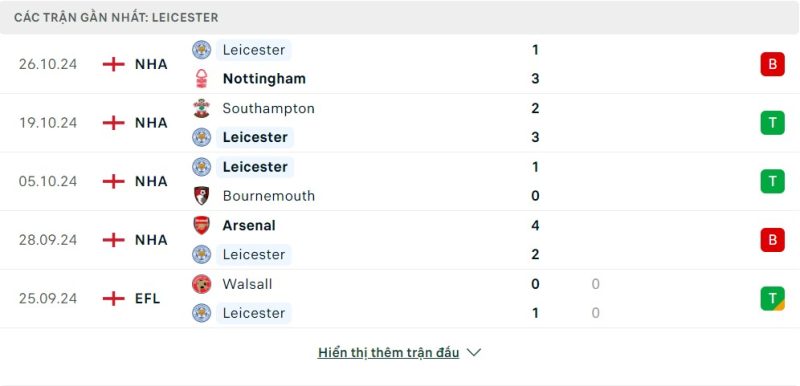The image size is (800, 386).
Task: Click green T badge for Southampton match
Action: click(772, 123)
